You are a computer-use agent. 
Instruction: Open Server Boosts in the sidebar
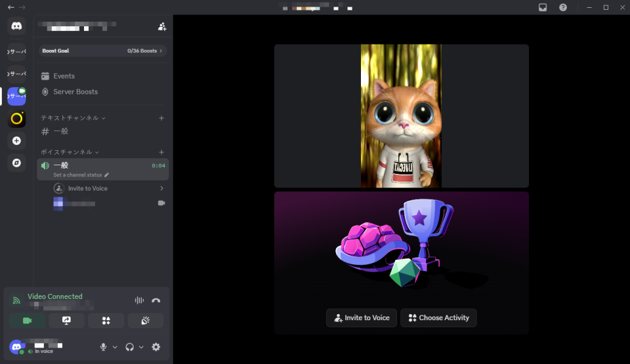pyautogui.click(x=75, y=92)
